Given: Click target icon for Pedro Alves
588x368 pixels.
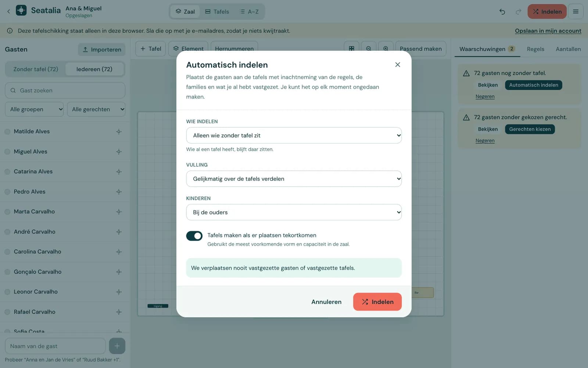Looking at the screenshot, I should pos(119,192).
